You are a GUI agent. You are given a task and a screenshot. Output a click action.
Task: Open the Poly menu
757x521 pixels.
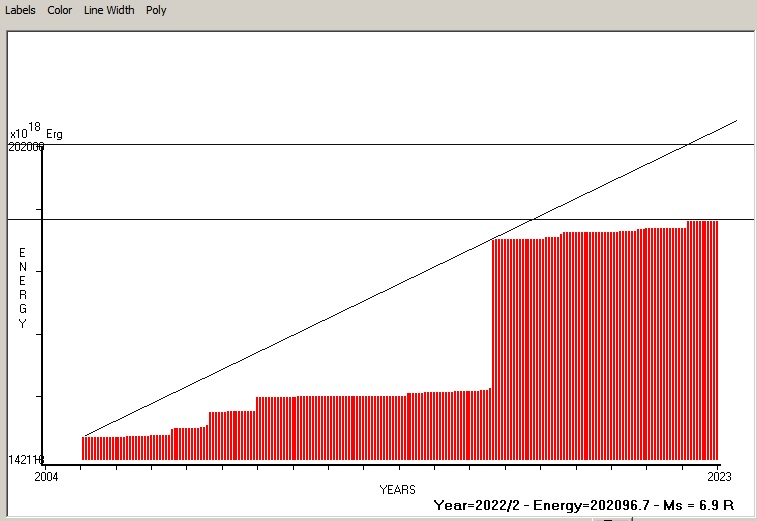(x=156, y=10)
